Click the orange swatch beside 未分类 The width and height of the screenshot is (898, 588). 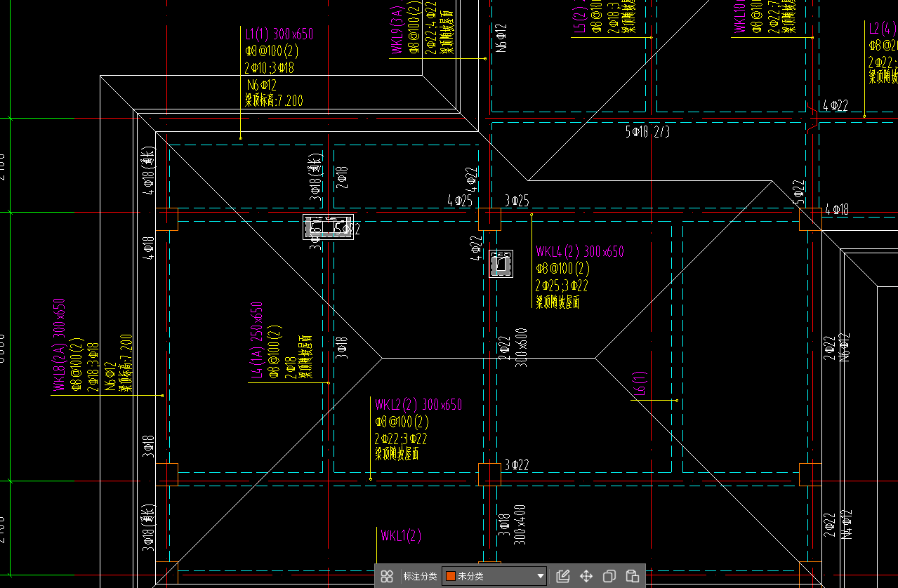point(451,577)
